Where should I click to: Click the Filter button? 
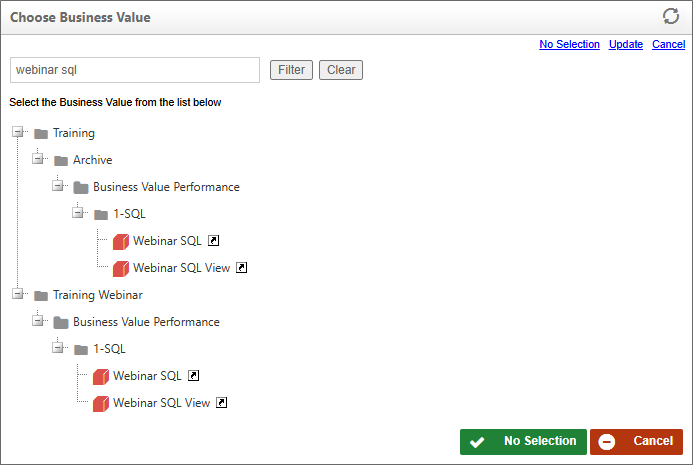click(291, 70)
